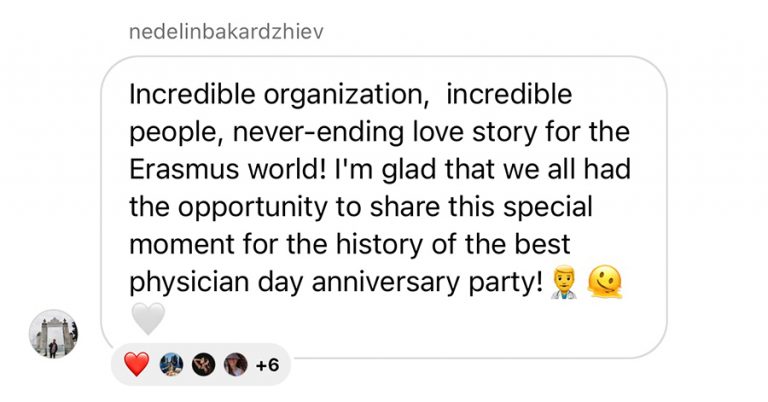The width and height of the screenshot is (768, 402).
Task: Select the message line starting "Incredible organization"
Action: pos(351,95)
